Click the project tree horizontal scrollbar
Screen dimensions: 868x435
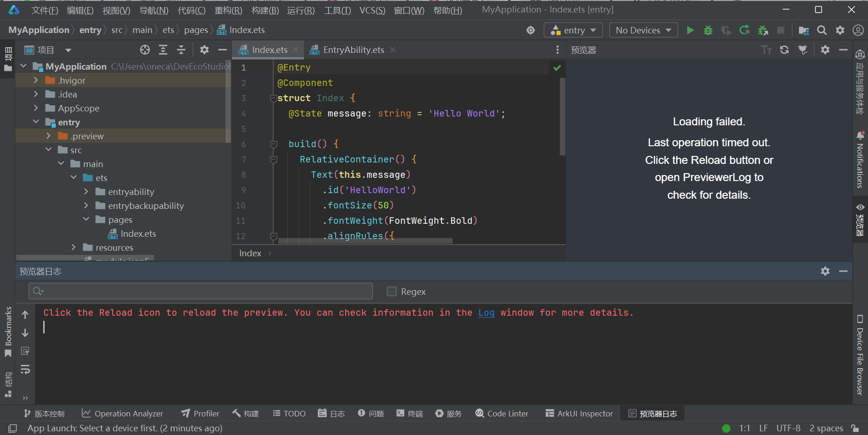click(85, 258)
